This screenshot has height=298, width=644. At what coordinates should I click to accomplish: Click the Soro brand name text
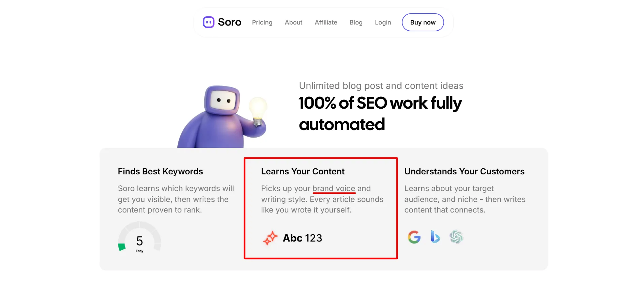coord(230,22)
